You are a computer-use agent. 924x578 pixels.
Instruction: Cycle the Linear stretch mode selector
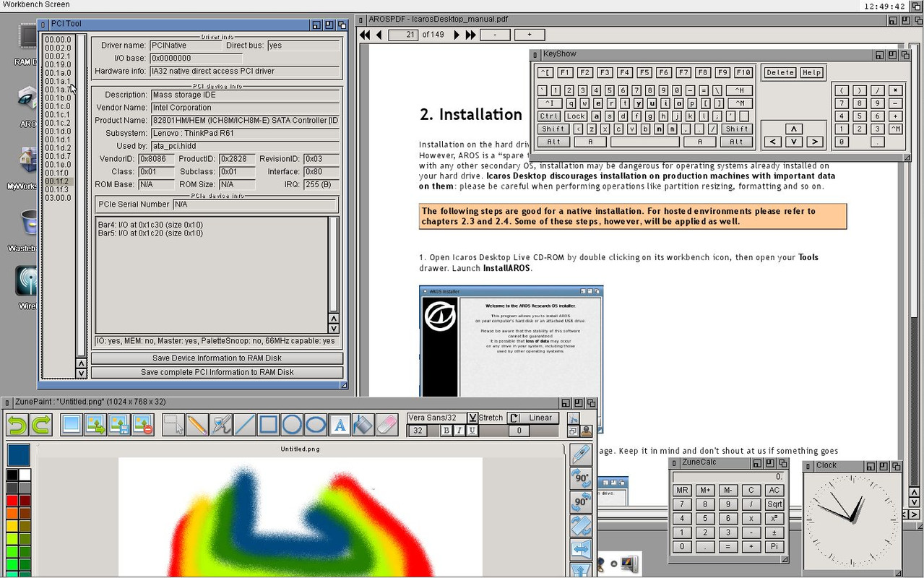pyautogui.click(x=532, y=418)
